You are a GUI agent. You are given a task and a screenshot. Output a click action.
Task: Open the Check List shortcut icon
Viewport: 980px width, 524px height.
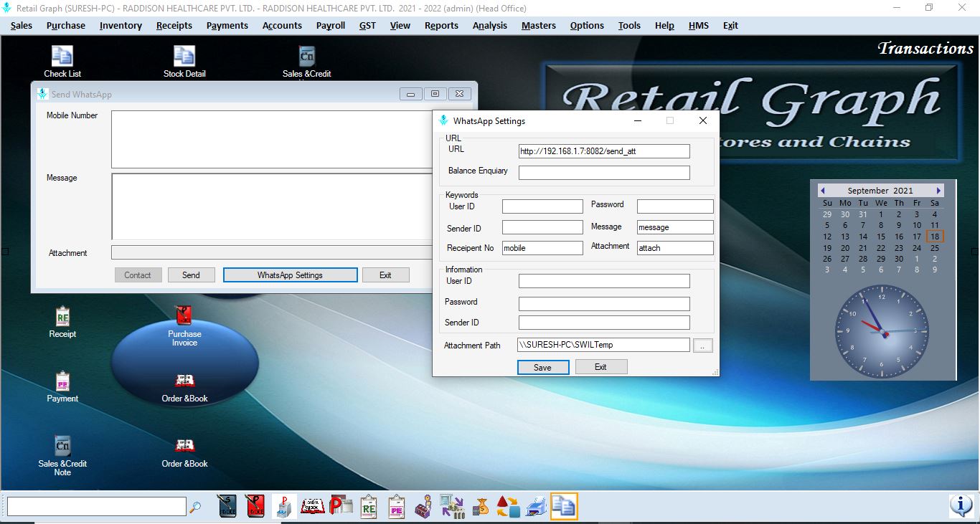pos(62,54)
